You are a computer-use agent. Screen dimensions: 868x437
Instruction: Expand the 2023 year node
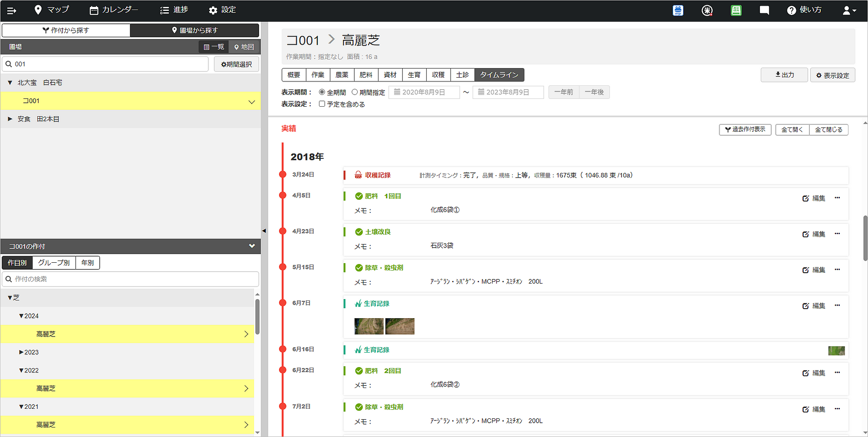point(21,352)
